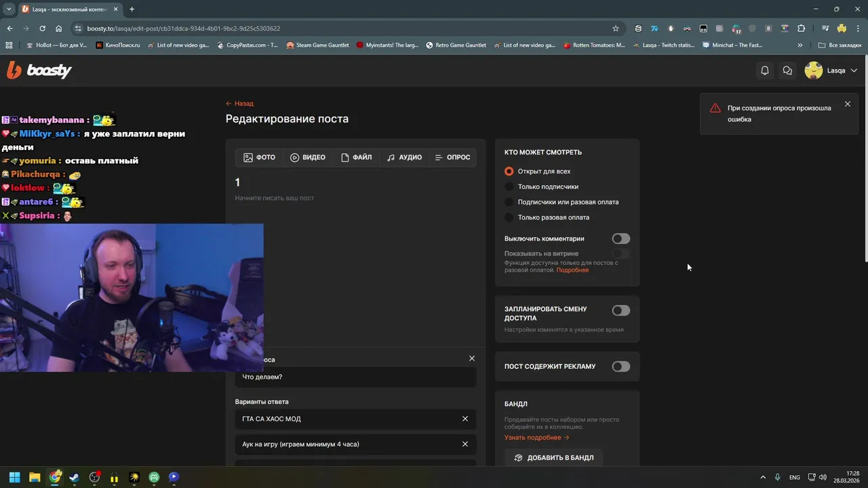
Task: Add a video with ВИДЕО
Action: 308,157
